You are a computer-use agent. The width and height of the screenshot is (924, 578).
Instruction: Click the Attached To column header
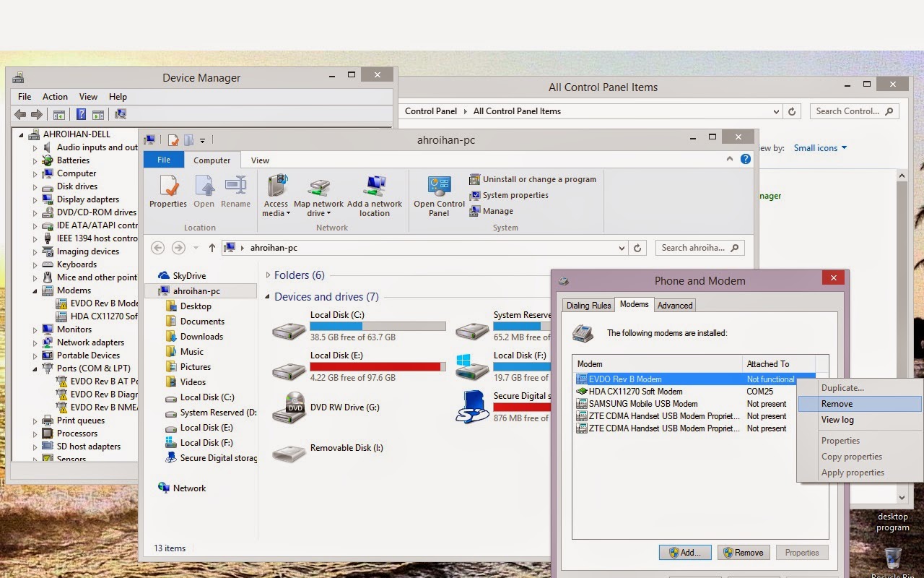pyautogui.click(x=779, y=364)
